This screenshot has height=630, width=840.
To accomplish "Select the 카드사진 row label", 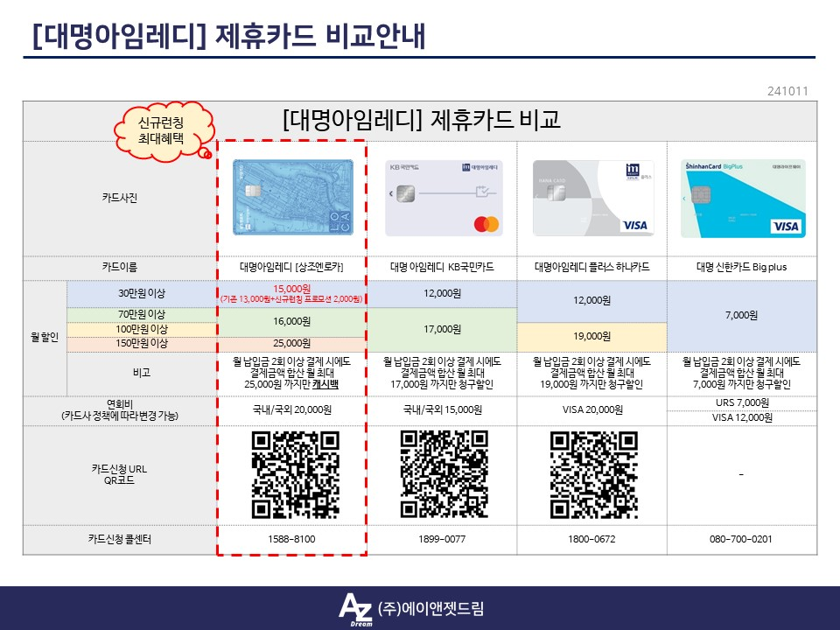I will click(x=120, y=198).
